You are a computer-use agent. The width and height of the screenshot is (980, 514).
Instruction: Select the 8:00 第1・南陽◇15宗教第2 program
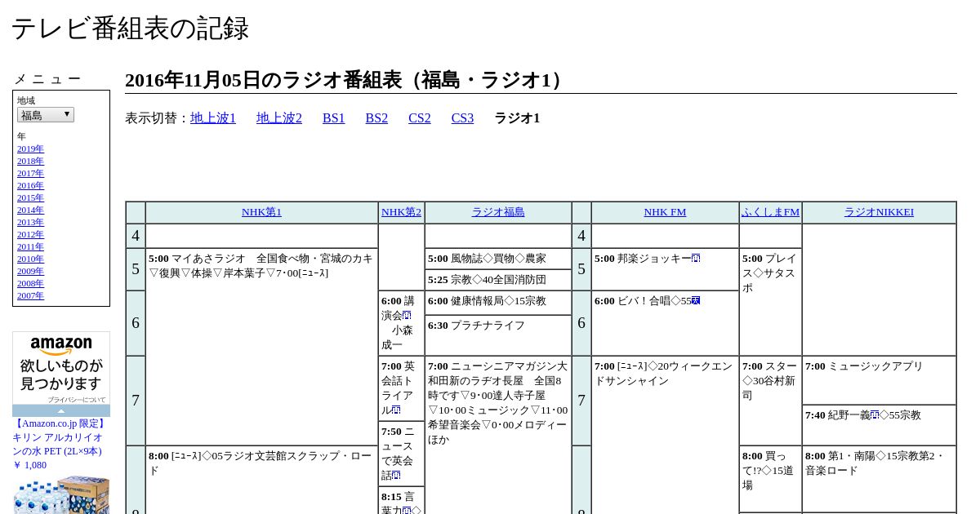pyautogui.click(x=879, y=479)
